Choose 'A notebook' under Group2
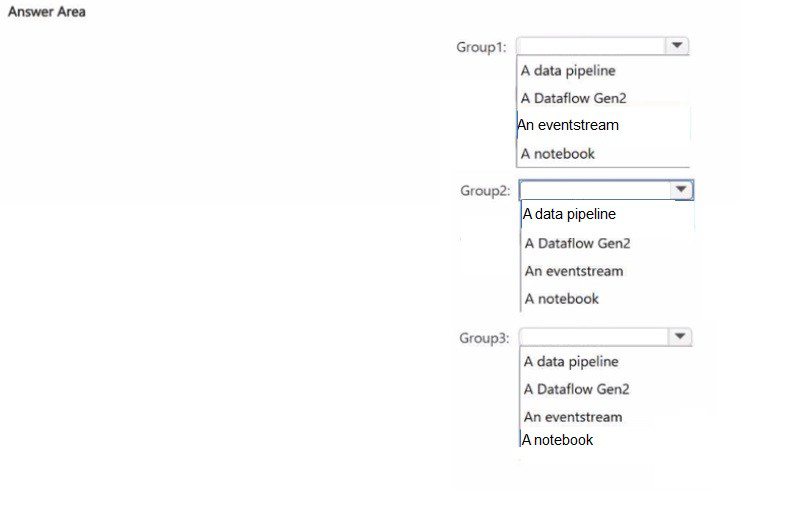 pyautogui.click(x=562, y=298)
